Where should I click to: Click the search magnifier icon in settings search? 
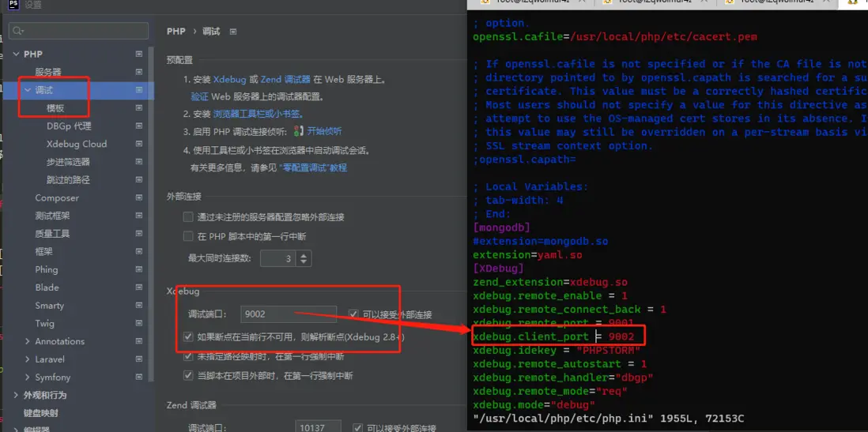[x=18, y=31]
